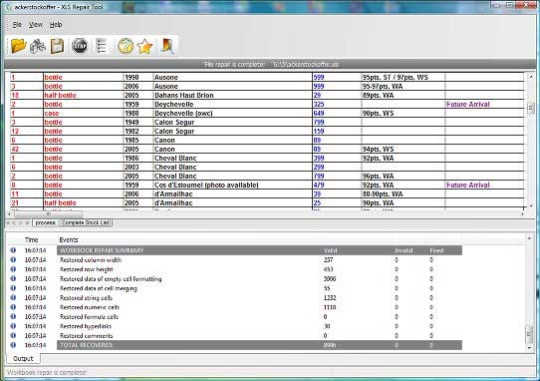Open the View menu
The height and width of the screenshot is (381, 540).
[36, 25]
